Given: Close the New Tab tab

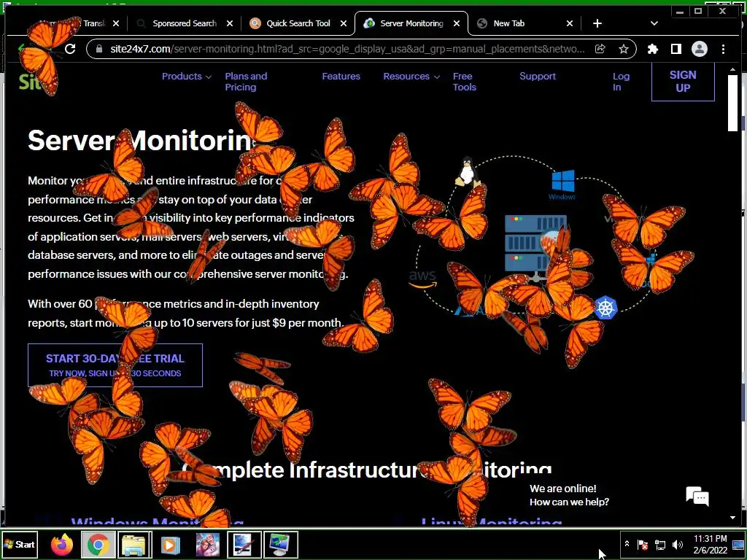Looking at the screenshot, I should coord(569,23).
